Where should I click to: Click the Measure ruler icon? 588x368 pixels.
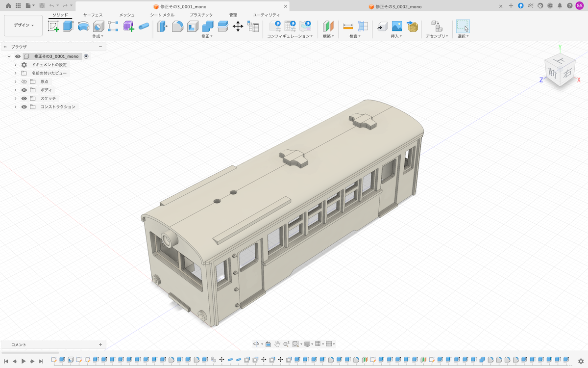coord(348,26)
